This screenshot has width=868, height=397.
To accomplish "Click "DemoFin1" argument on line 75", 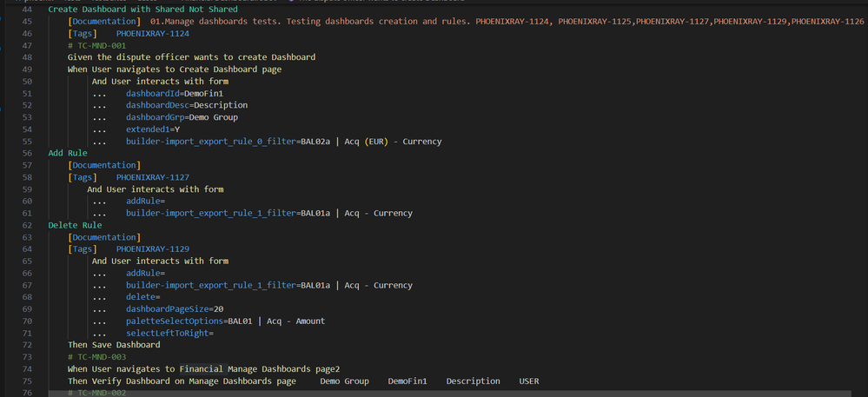I will [407, 381].
